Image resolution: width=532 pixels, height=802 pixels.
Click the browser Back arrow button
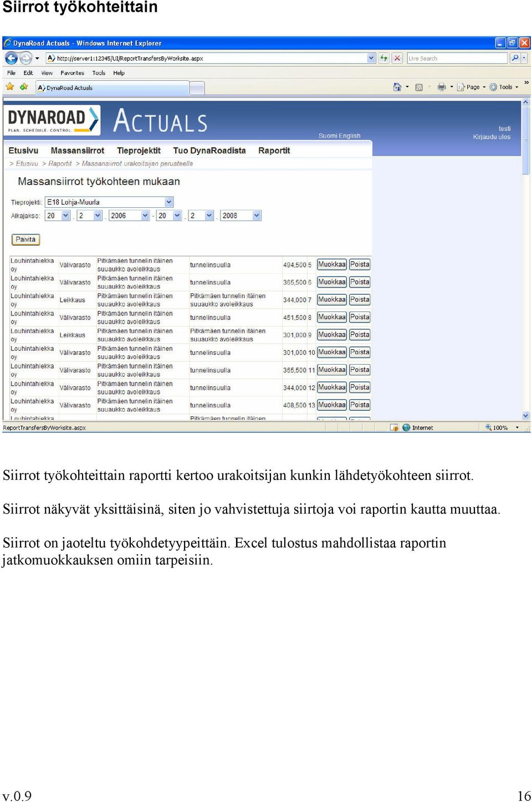[11, 58]
